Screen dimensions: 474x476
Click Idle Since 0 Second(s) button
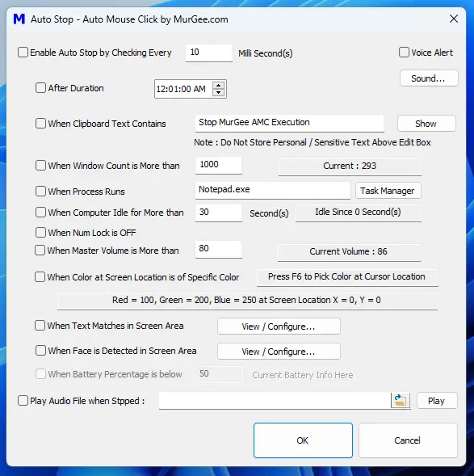pos(359,213)
